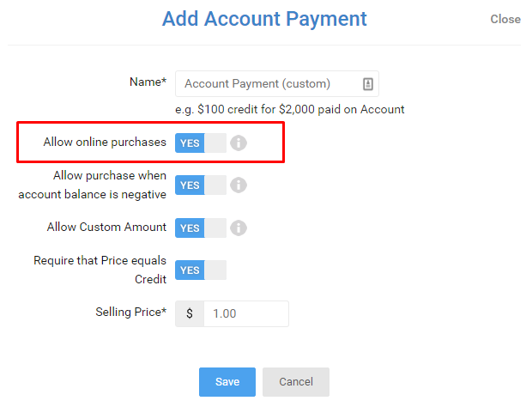Image resolution: width=532 pixels, height=419 pixels.
Task: Click the dollar sign currency prefix
Action: tap(190, 313)
